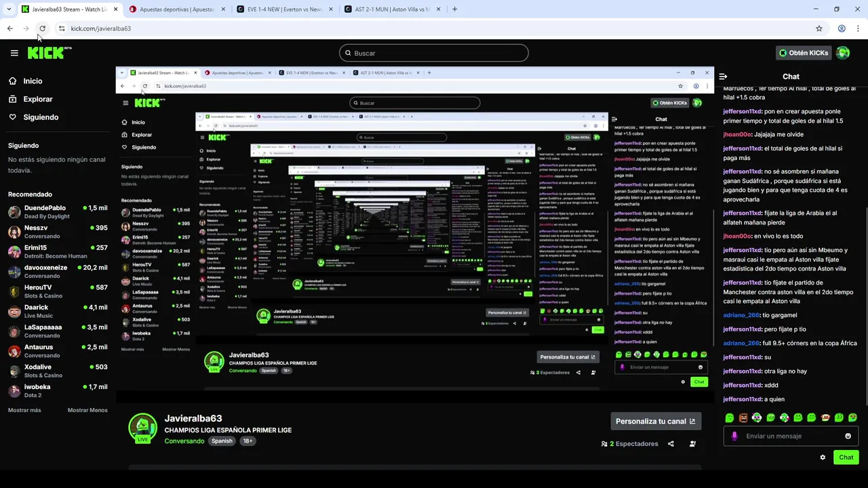Open the DuendePablo recommended channel

pyautogui.click(x=58, y=212)
